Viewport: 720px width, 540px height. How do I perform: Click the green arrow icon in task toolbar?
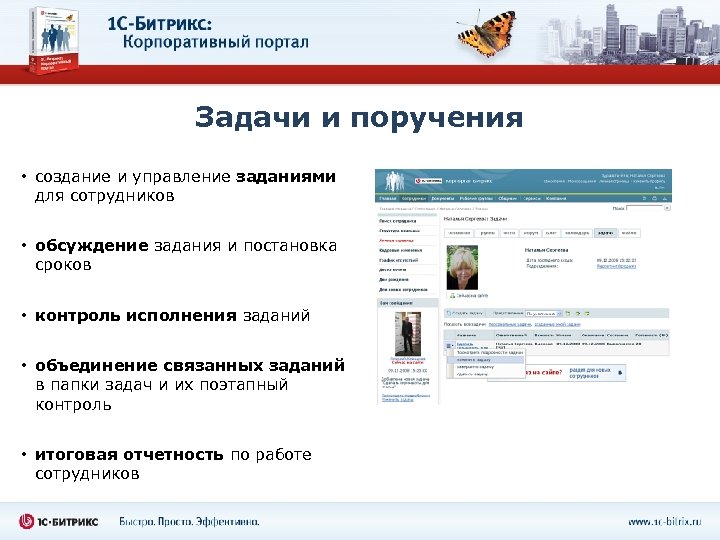(578, 314)
